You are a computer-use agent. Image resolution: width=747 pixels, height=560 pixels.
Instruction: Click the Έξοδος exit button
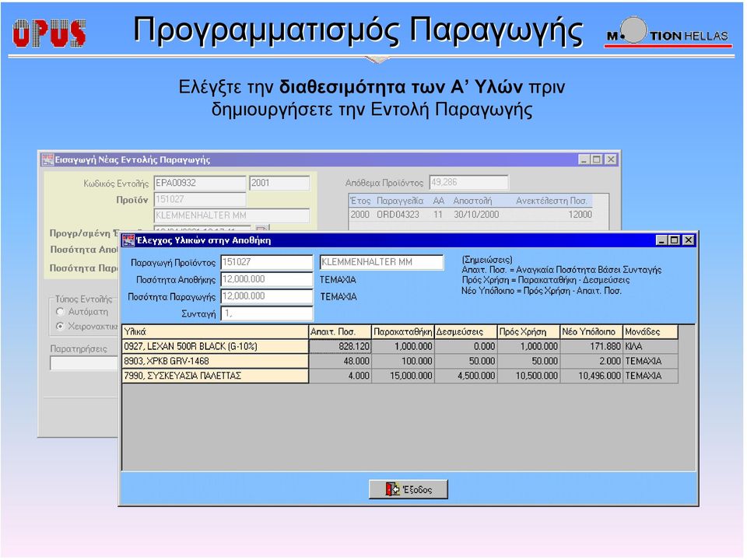(409, 489)
